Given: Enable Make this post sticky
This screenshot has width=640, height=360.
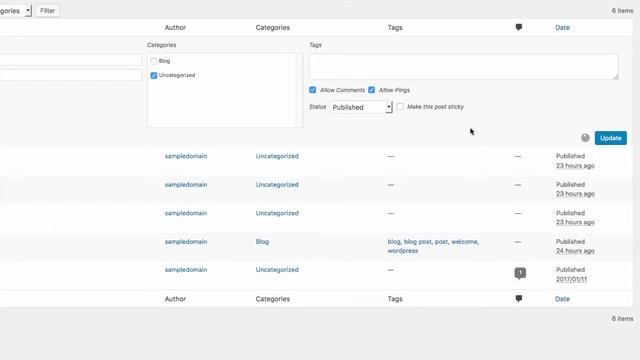Looking at the screenshot, I should point(400,107).
